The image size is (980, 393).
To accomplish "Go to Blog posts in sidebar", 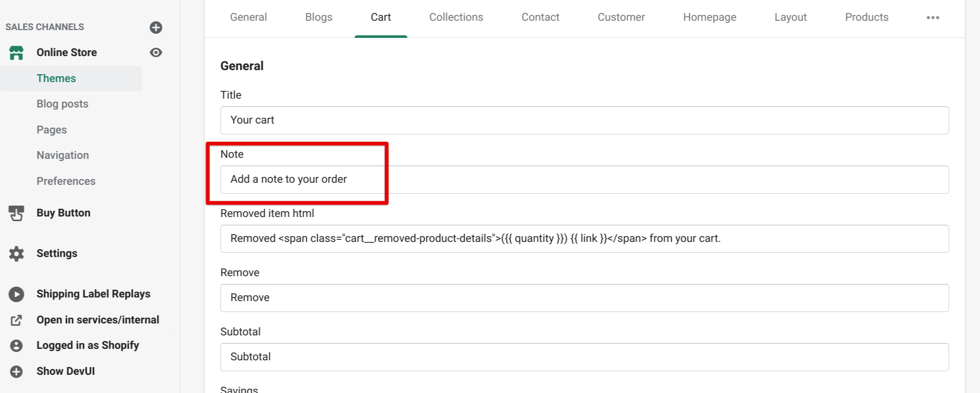I will [62, 104].
